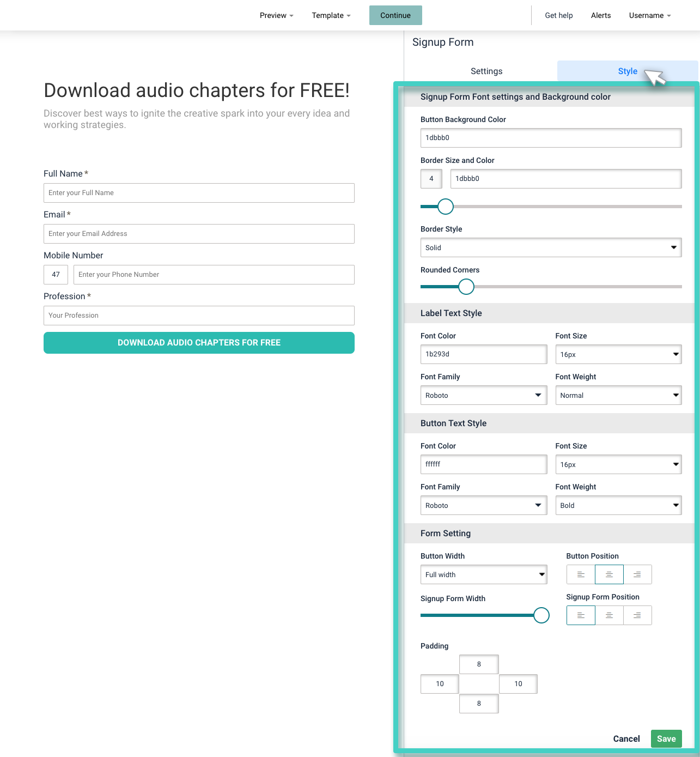
Task: Set signup form position to right
Action: pos(637,615)
